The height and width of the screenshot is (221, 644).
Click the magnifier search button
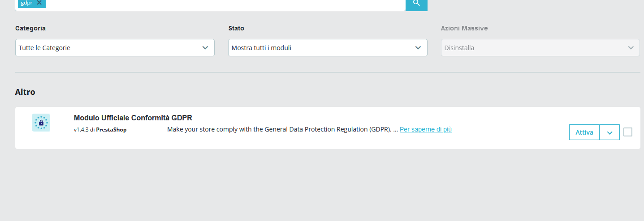click(416, 4)
